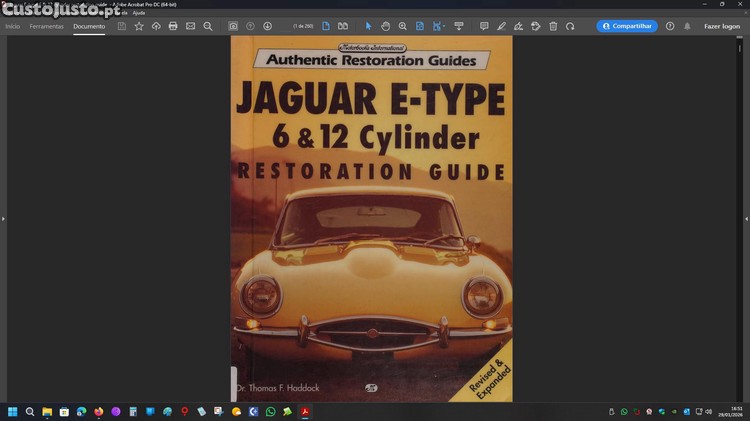The height and width of the screenshot is (421, 750).
Task: Toggle two-page view mode
Action: point(343,26)
